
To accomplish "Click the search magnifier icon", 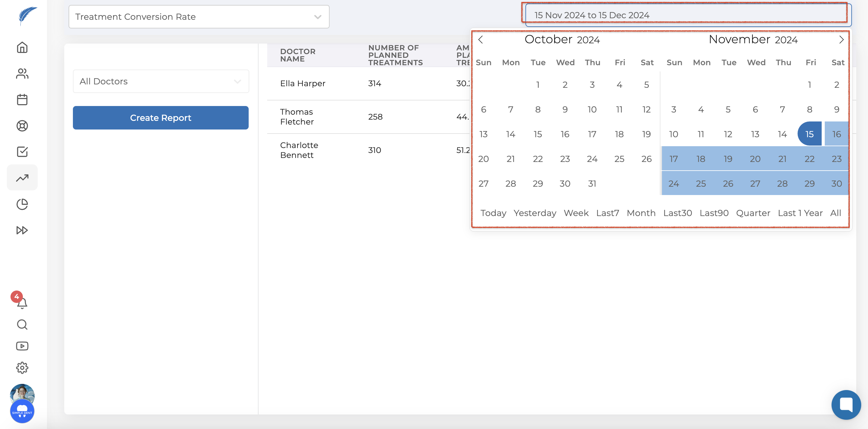I will point(22,325).
